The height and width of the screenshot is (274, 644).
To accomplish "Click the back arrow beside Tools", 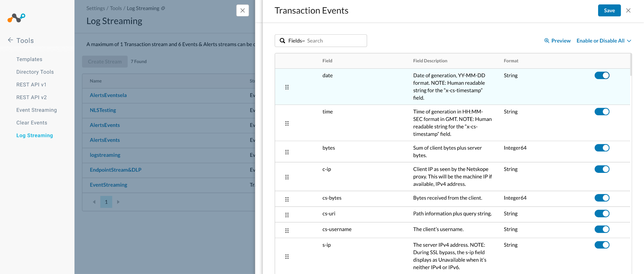I will (10, 40).
